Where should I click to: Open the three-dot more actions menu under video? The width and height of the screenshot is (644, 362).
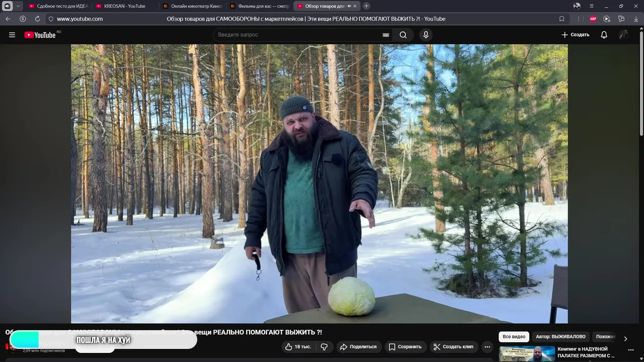click(487, 347)
